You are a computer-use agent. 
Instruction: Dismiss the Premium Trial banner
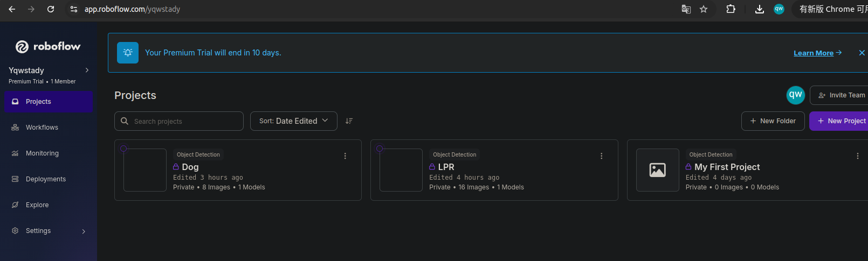tap(862, 53)
